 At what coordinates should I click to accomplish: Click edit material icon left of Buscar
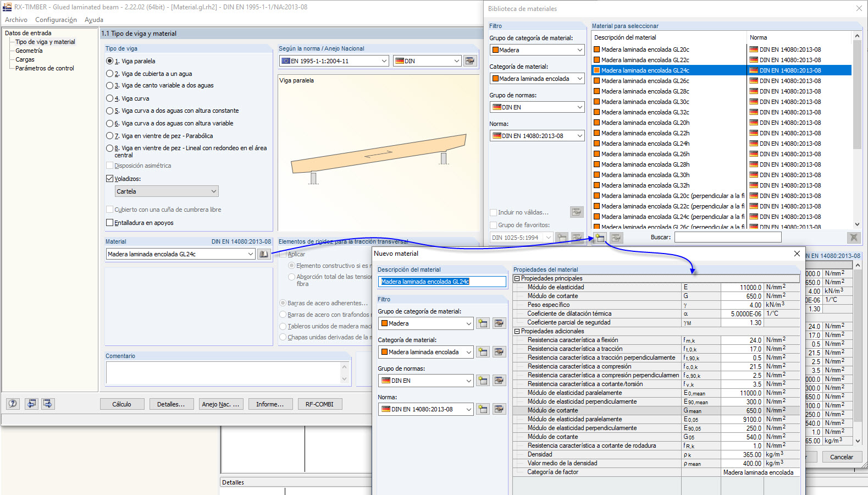(x=616, y=238)
